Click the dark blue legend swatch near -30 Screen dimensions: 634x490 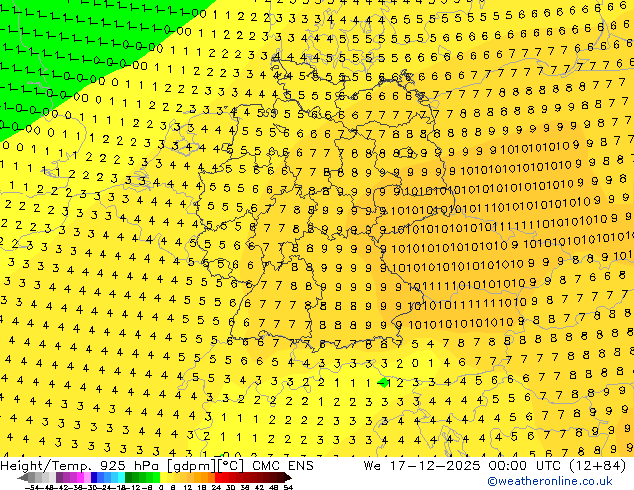(94, 477)
